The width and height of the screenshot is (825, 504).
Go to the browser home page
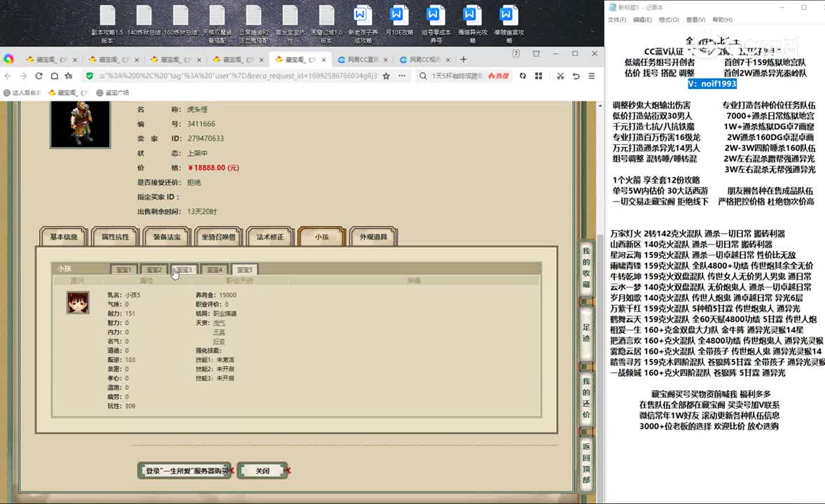[x=54, y=76]
